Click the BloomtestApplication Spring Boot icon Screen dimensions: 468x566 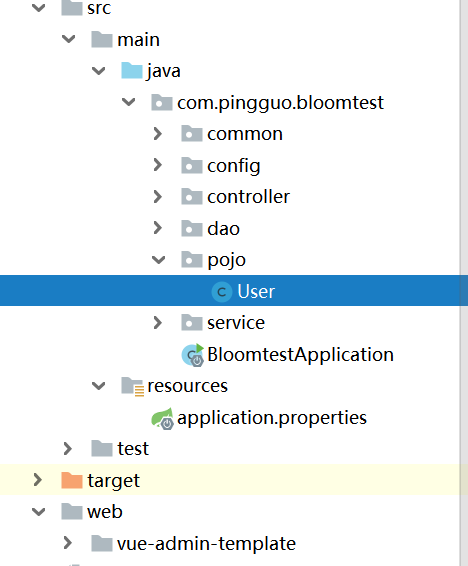click(193, 355)
